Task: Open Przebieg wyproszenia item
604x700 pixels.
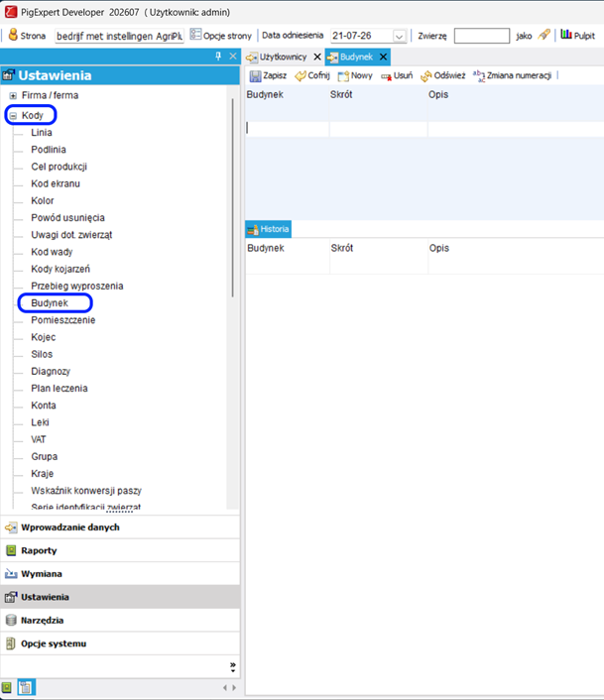Action: [76, 287]
